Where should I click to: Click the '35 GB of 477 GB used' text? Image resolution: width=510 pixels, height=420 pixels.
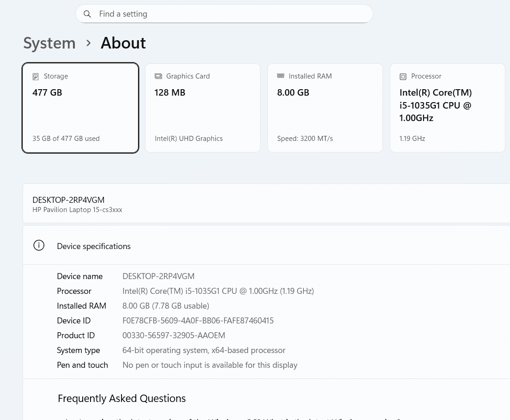[66, 139]
